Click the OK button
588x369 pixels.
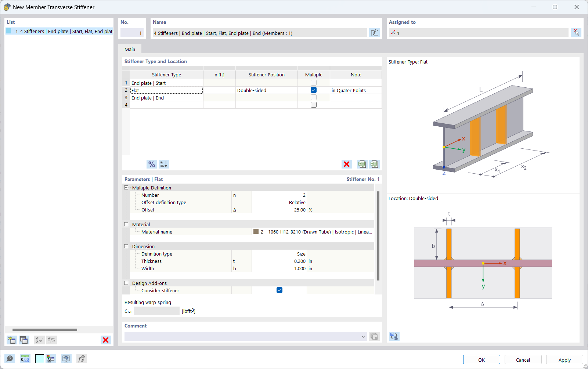pyautogui.click(x=481, y=360)
